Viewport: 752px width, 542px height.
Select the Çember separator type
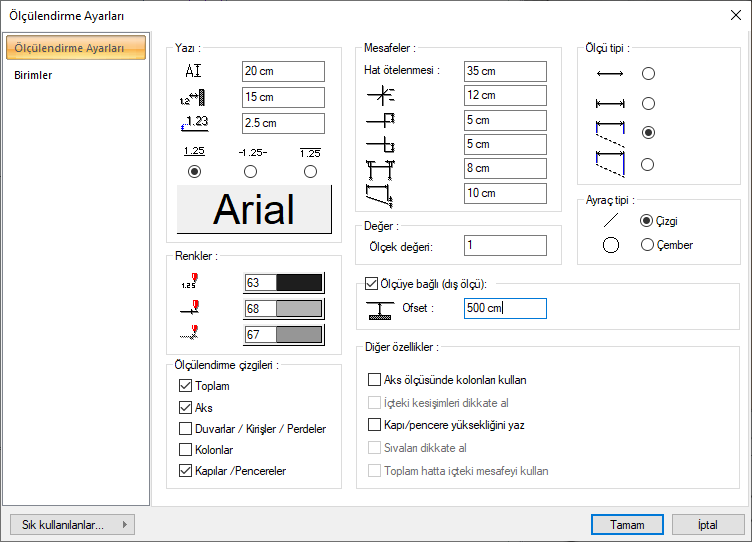pos(647,245)
